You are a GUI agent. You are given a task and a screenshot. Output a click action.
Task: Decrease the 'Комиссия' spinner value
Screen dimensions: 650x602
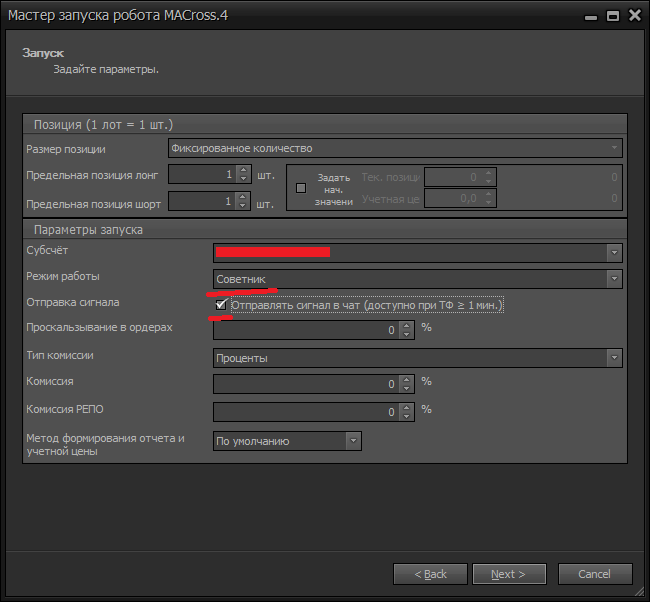406,388
